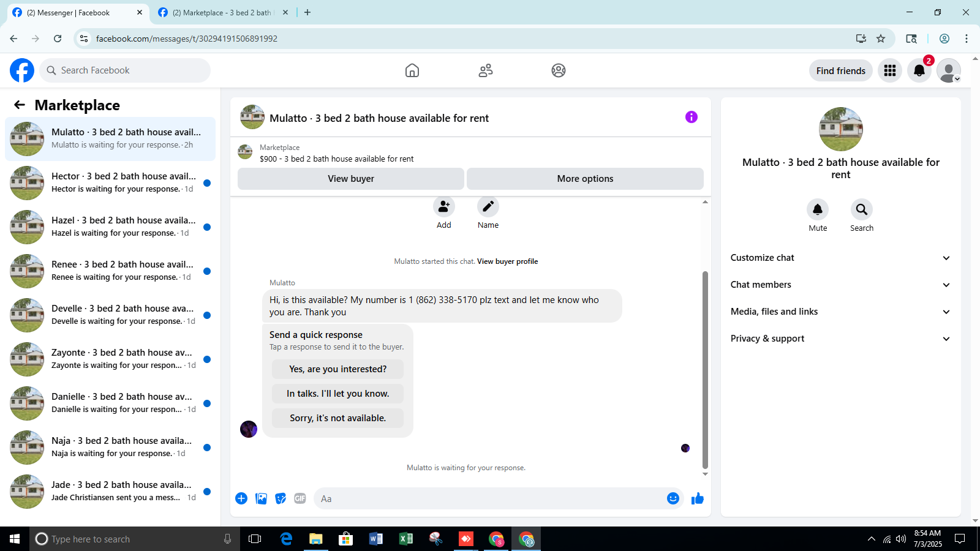Click the listing thumbnail in the right panel

tap(841, 129)
